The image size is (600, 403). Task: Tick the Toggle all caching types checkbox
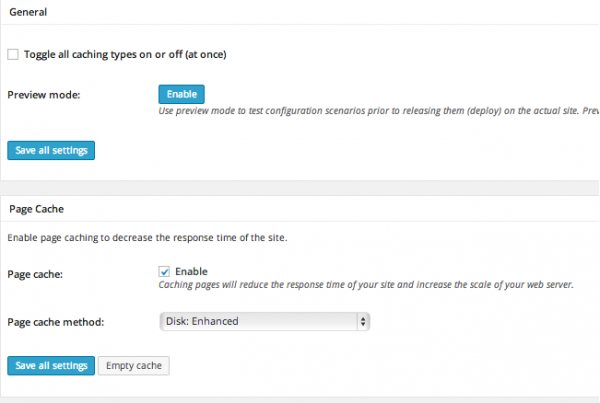point(12,54)
